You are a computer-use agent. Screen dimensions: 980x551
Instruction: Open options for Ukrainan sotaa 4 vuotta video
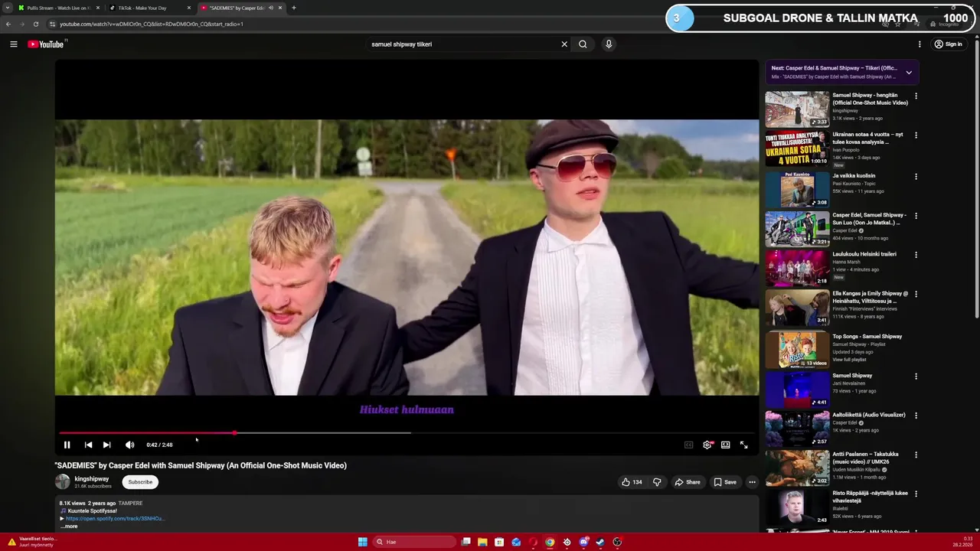[916, 135]
